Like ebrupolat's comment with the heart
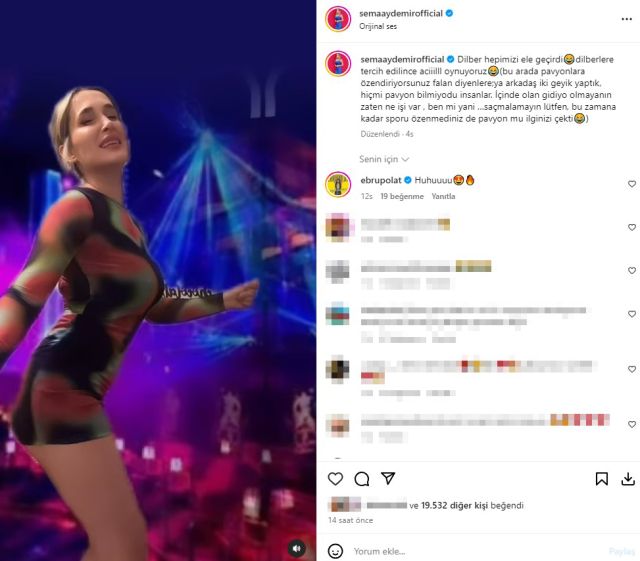The image size is (640, 561). pos(631,184)
